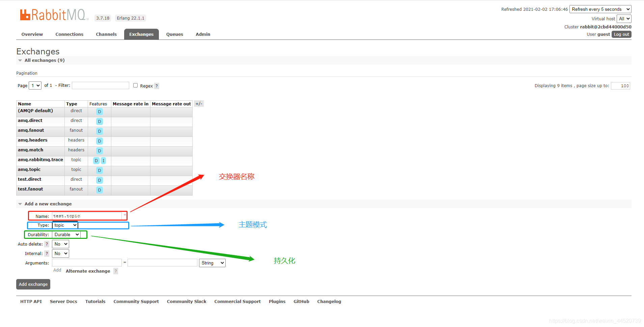Click the D feature badge for test.direct
This screenshot has height=327, width=644.
point(100,180)
